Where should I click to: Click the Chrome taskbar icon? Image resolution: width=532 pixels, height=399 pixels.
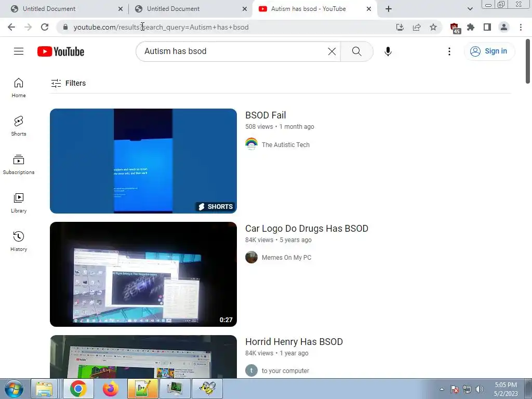[78, 389]
